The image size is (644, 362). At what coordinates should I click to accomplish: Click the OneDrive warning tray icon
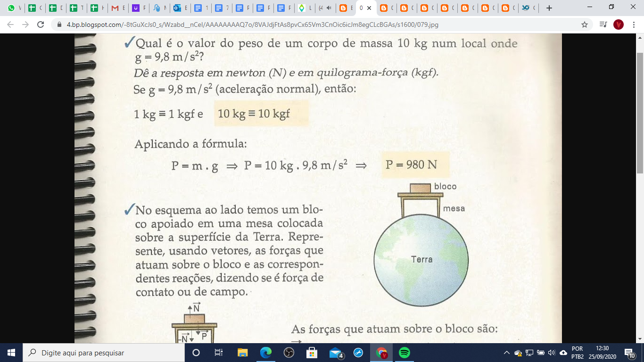518,353
